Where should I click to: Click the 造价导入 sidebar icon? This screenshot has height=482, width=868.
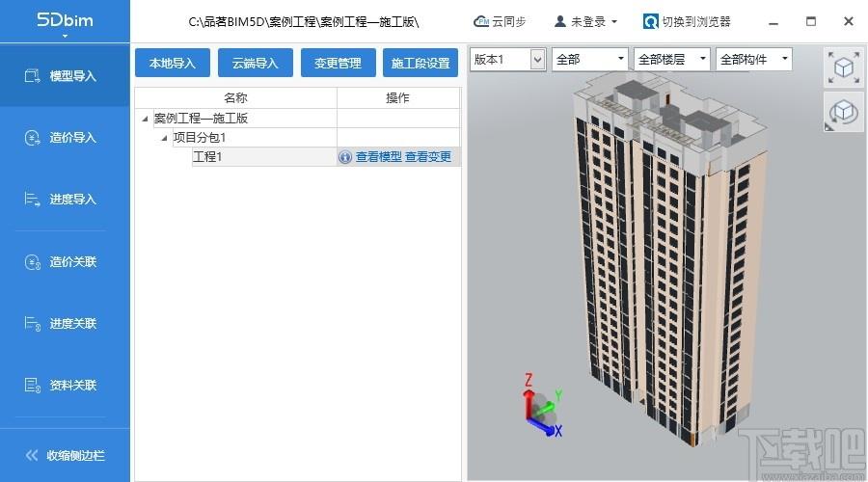click(x=32, y=138)
